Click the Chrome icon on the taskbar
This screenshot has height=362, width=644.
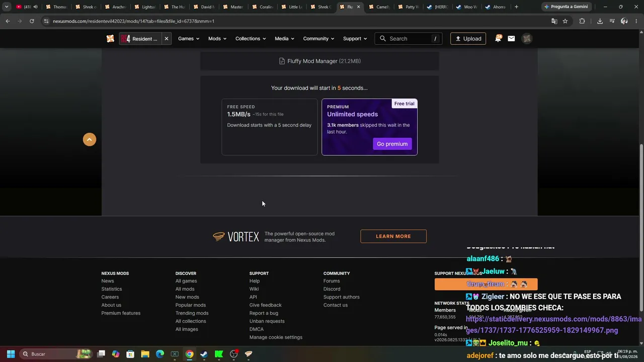(x=189, y=354)
